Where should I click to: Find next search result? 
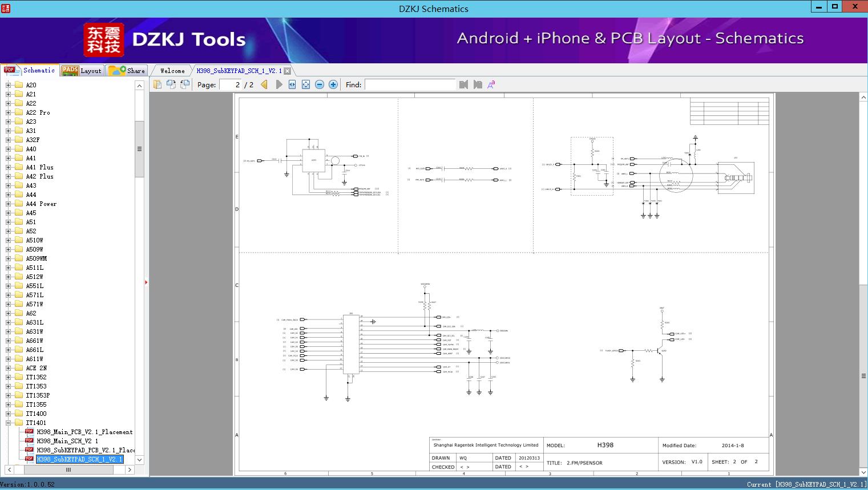[478, 84]
